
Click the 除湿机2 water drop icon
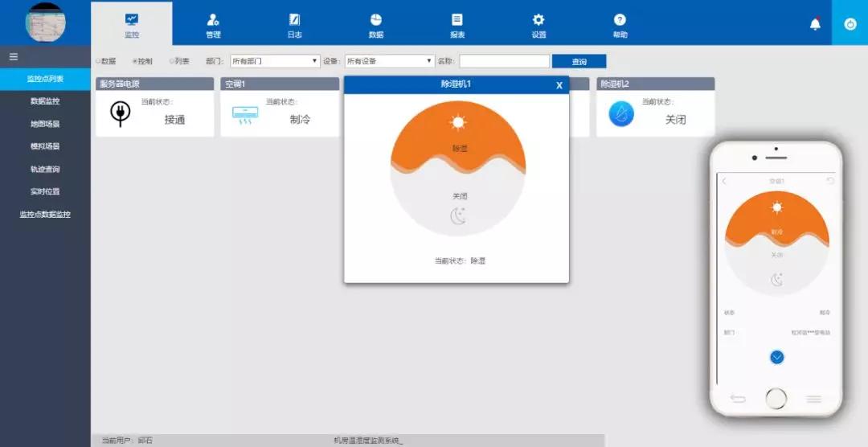coord(621,114)
